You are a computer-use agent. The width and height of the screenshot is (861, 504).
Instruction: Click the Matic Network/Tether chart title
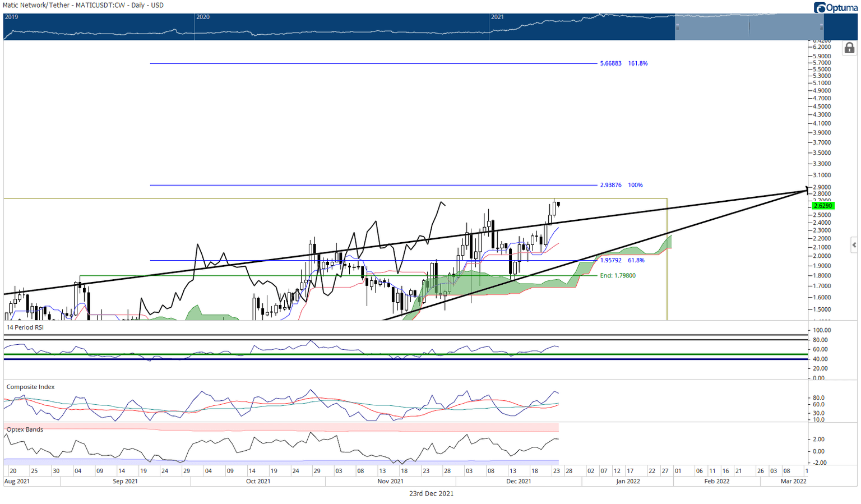(x=83, y=5)
